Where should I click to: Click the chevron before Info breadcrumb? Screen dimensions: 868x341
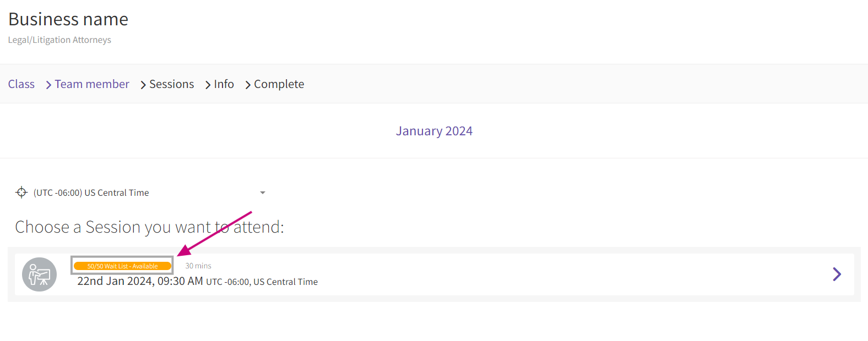point(208,85)
